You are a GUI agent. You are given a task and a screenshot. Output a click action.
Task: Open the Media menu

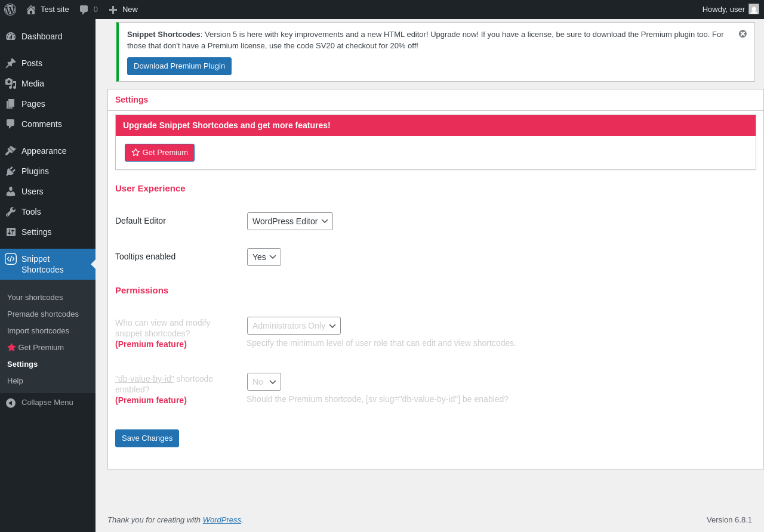[48, 83]
